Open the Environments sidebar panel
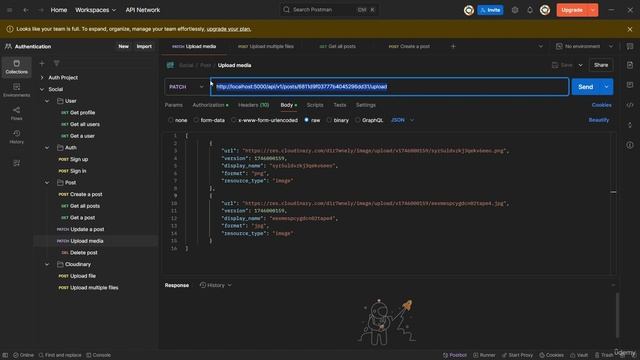 (16, 90)
